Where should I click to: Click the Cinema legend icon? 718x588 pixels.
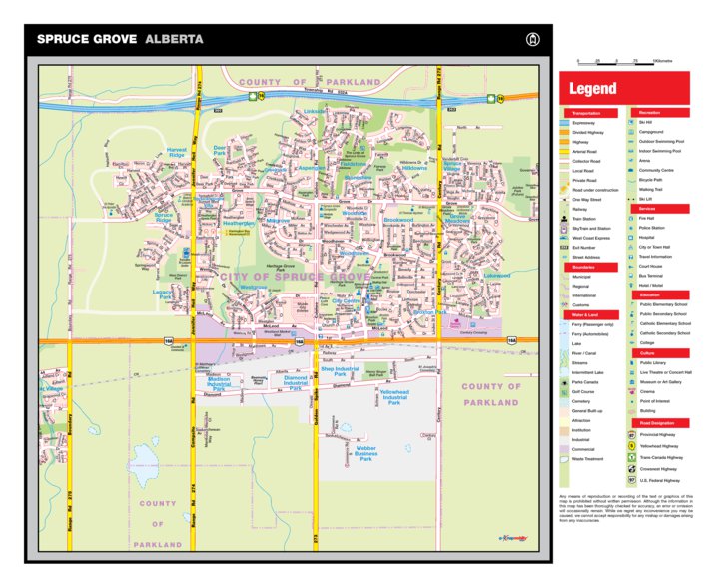[632, 391]
